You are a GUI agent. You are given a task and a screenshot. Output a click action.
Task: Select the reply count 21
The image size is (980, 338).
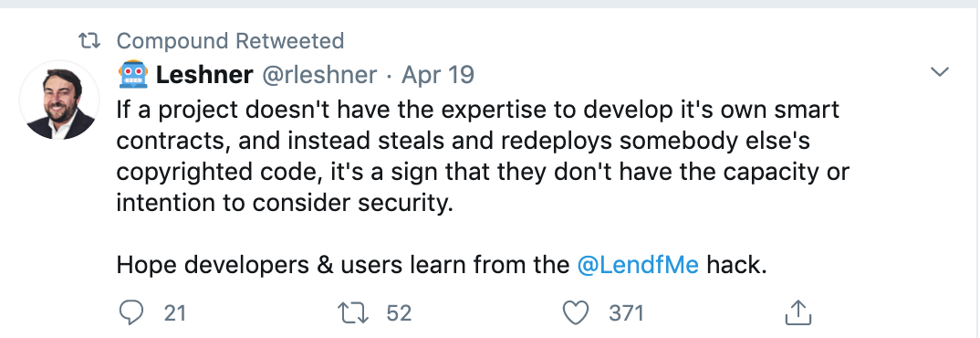(175, 313)
